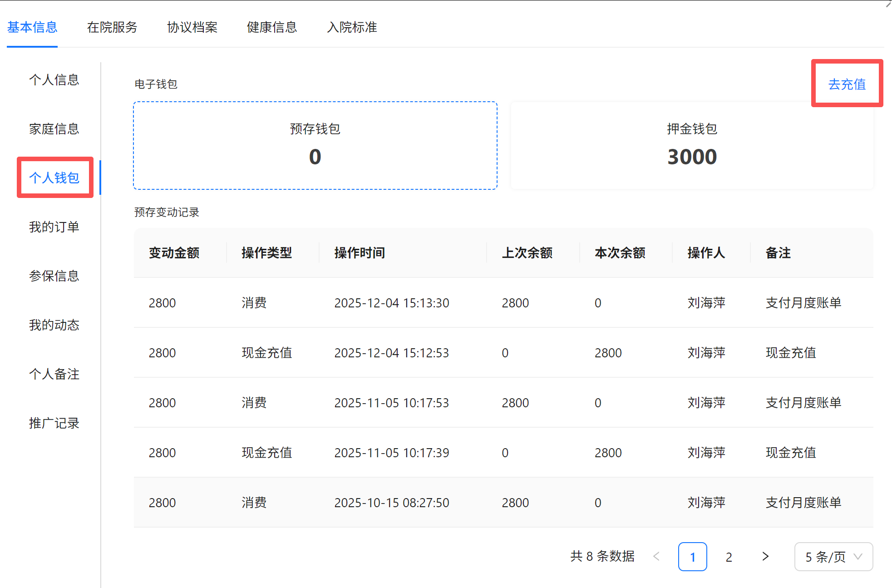Image resolution: width=892 pixels, height=588 pixels.
Task: Select the 押金钱包 wallet card
Action: pyautogui.click(x=692, y=145)
